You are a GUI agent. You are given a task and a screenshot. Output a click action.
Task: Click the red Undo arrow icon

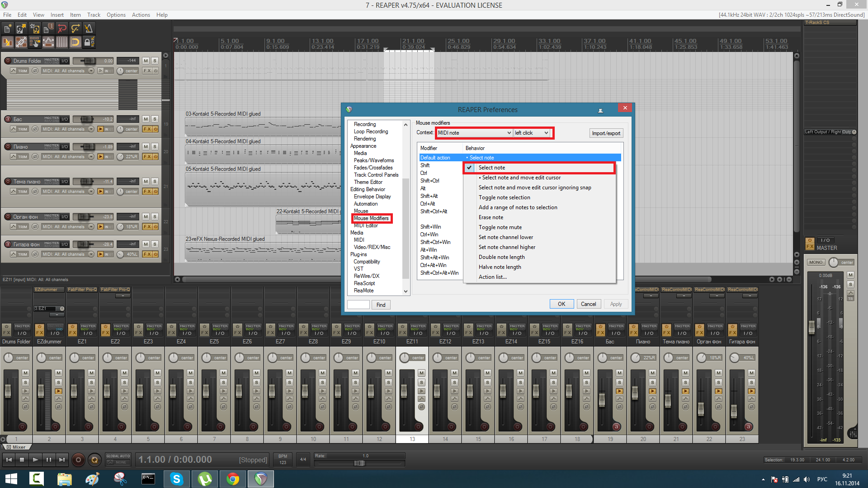tap(62, 29)
